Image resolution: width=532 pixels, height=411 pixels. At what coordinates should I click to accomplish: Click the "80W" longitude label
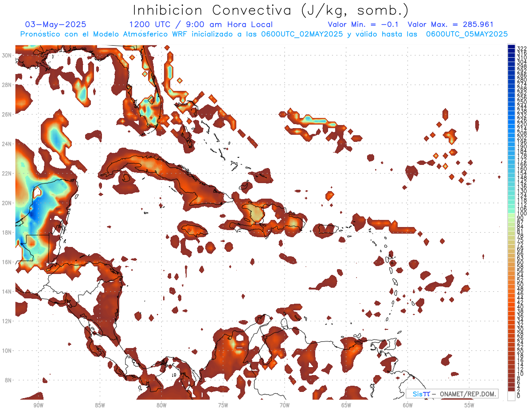pos(161,405)
